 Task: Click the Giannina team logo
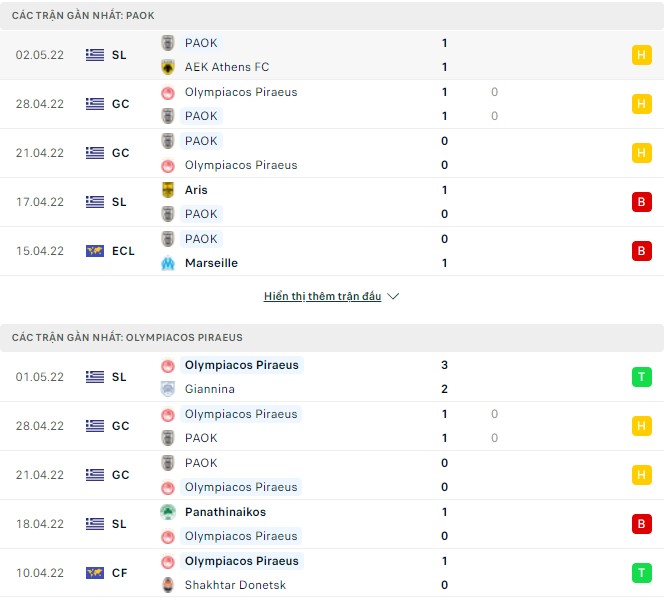pos(168,389)
